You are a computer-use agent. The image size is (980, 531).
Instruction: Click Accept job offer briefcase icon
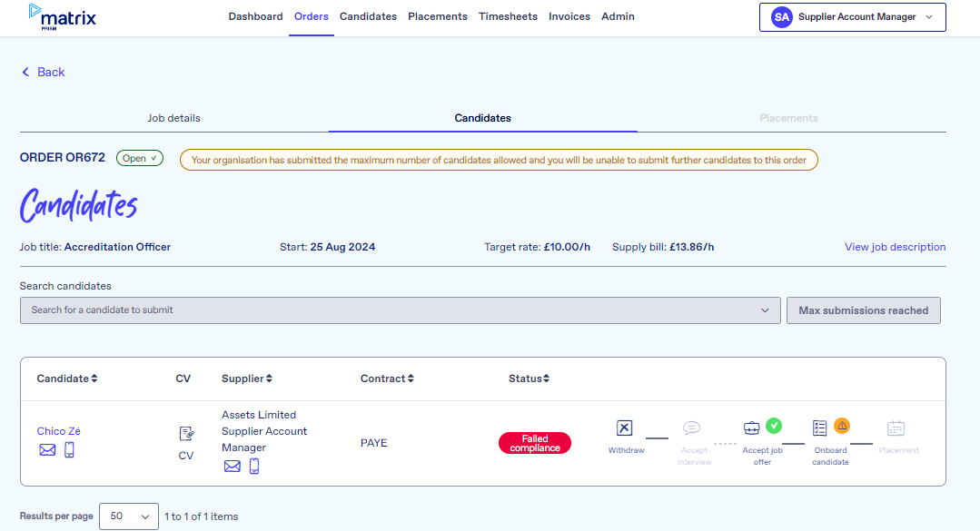(751, 428)
